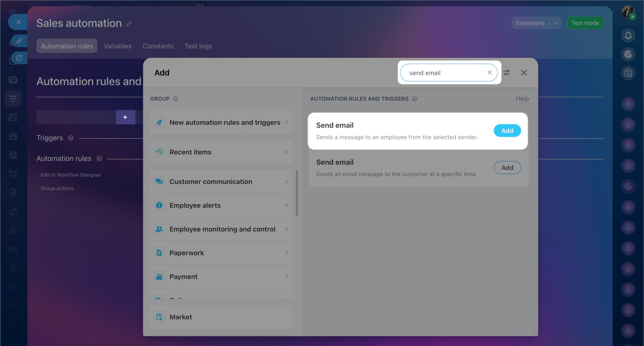Click the user profile avatar
The width and height of the screenshot is (644, 346).
628,13
